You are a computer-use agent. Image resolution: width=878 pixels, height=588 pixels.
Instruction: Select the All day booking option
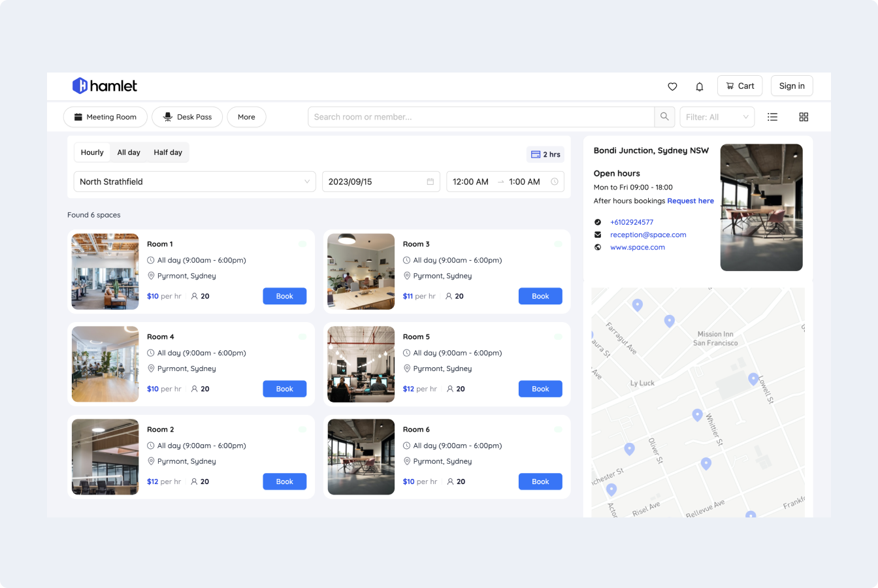point(129,152)
